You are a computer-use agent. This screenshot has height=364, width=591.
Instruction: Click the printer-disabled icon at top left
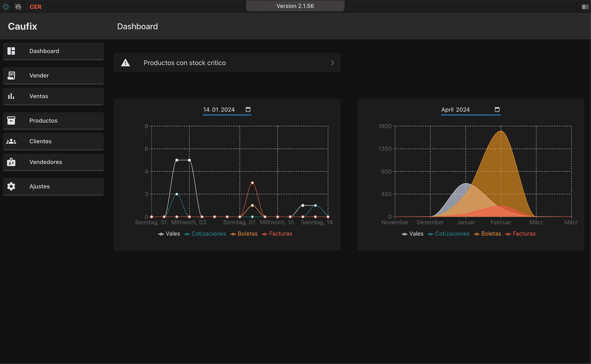coord(18,7)
